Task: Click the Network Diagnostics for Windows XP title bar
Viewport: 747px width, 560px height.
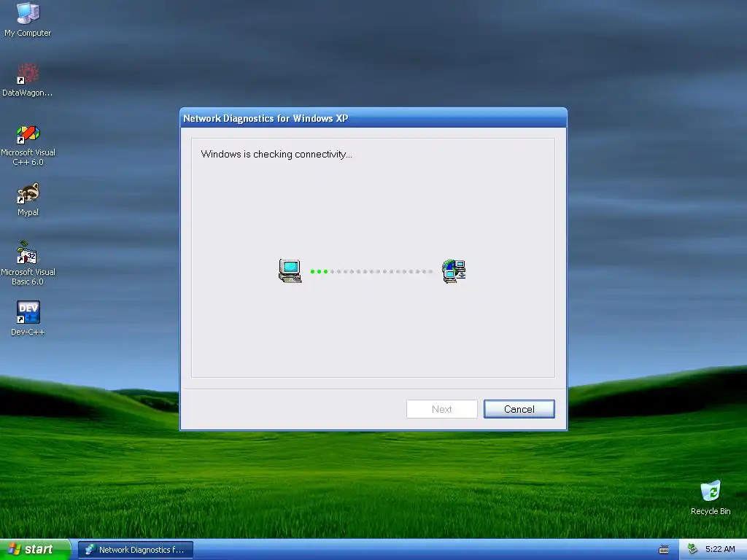Action: click(373, 118)
